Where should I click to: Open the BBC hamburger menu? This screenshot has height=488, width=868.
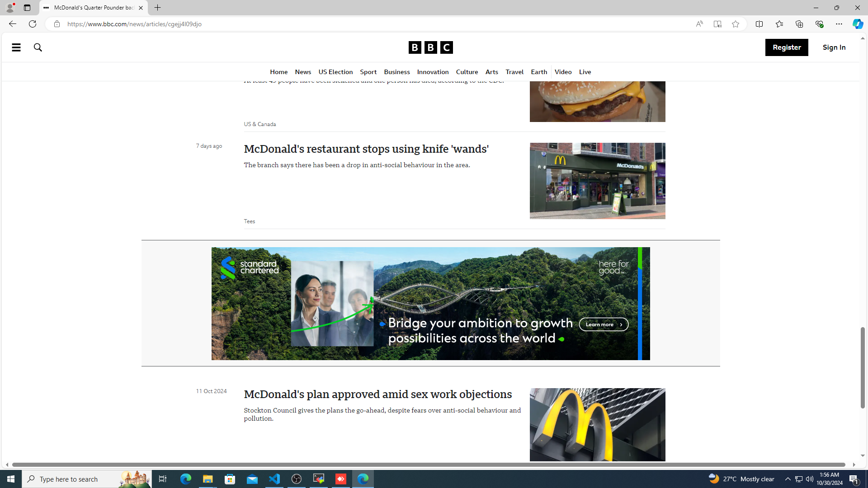pos(16,47)
